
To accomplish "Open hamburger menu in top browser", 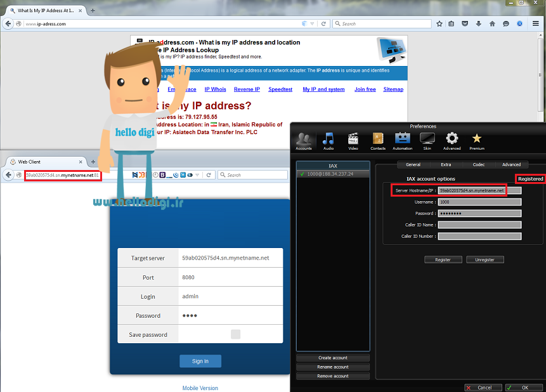I will [x=536, y=23].
